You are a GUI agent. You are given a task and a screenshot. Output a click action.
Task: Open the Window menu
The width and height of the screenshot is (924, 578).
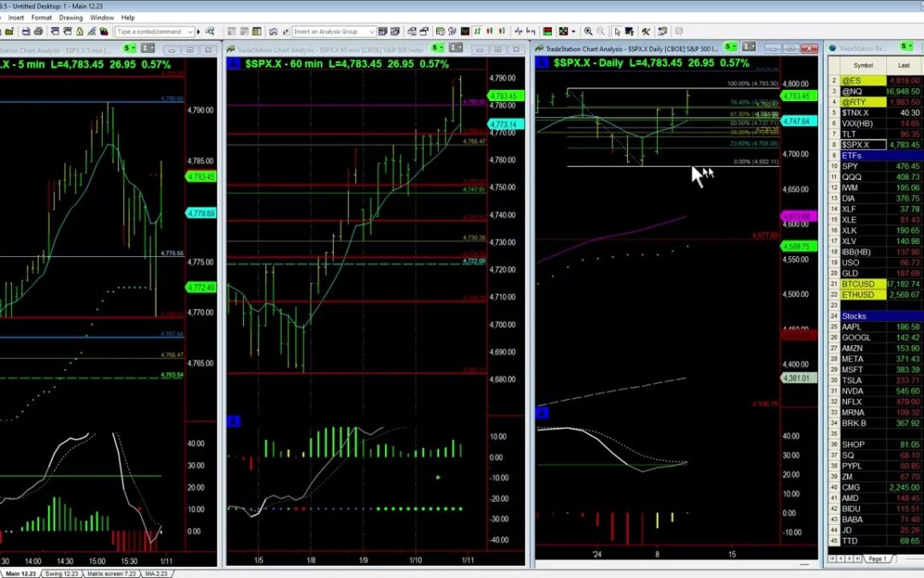point(102,18)
